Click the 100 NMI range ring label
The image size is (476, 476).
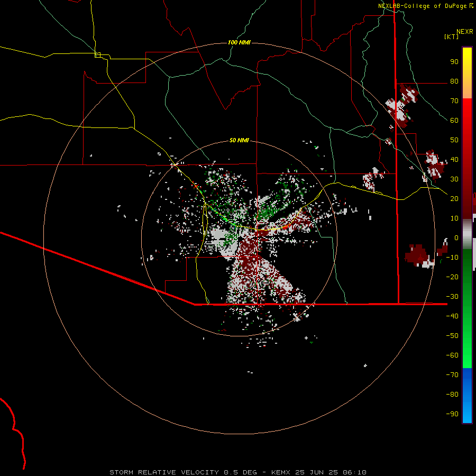[239, 42]
